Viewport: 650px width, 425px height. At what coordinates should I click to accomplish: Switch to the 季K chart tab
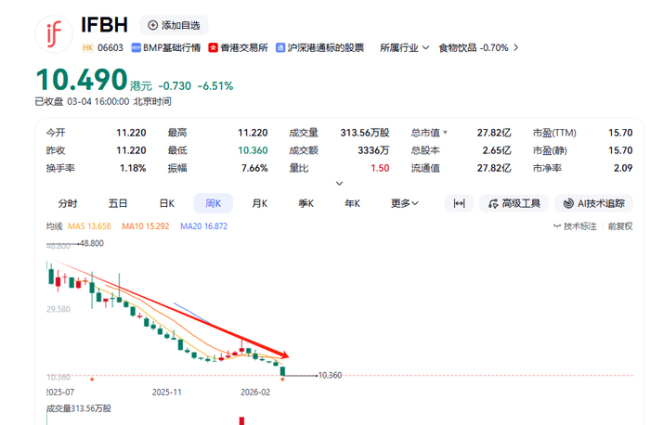[x=306, y=204]
